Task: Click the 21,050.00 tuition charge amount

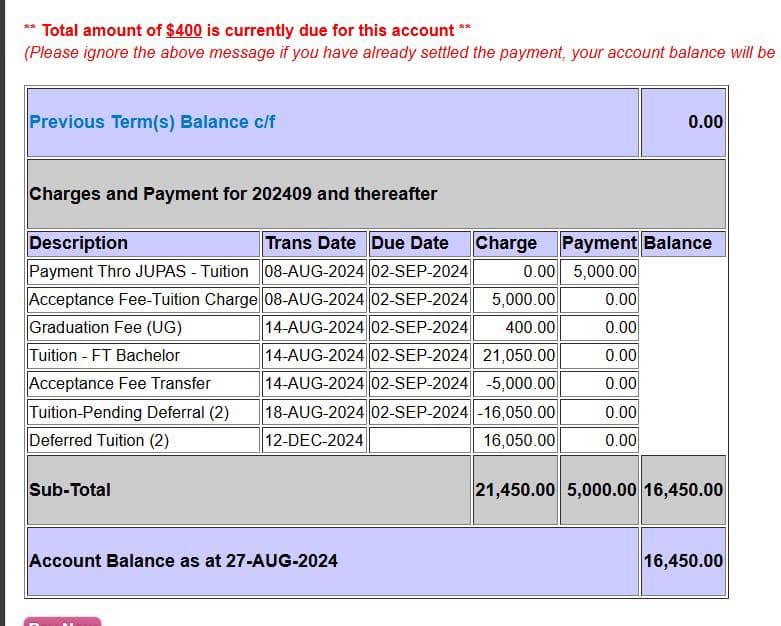Action: pos(518,355)
